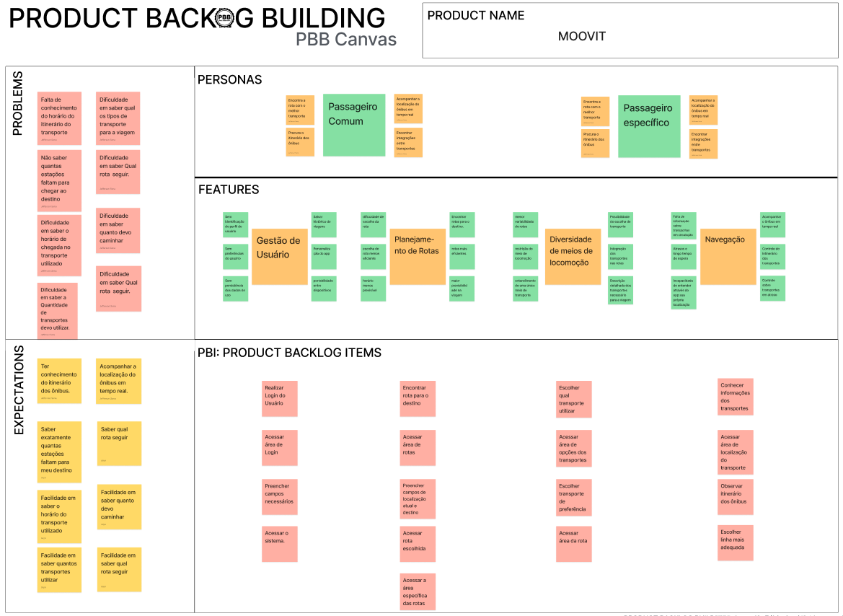Click the 'Acessar área da rota' backlog item
The image size is (843, 616).
[x=574, y=544]
